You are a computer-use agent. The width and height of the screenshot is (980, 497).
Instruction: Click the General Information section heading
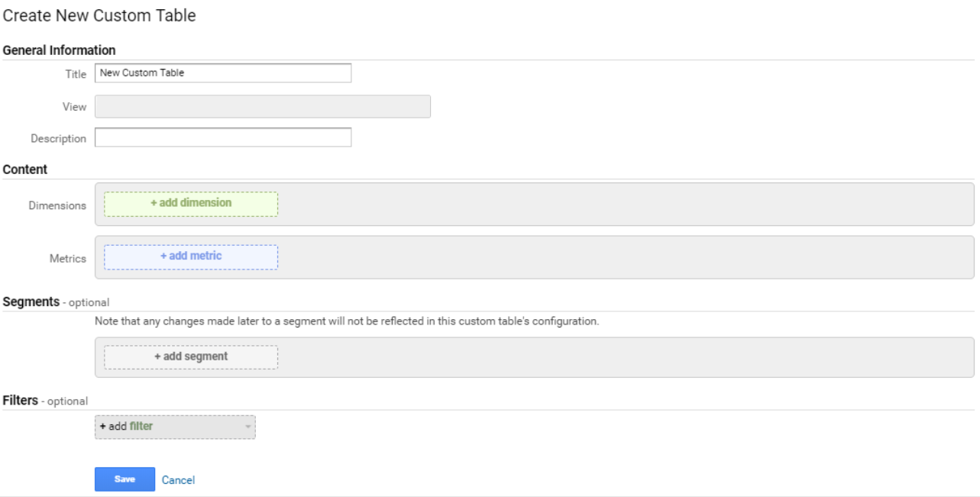click(60, 50)
